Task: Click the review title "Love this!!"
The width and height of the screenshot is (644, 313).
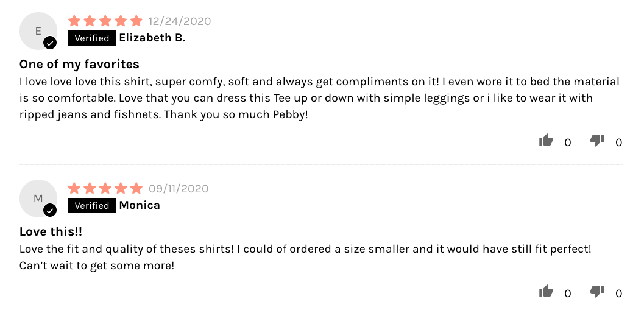Action: pos(51,231)
